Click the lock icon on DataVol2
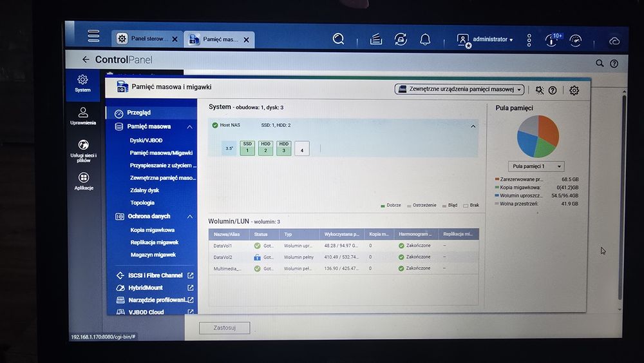This screenshot has width=644, height=363. click(257, 257)
